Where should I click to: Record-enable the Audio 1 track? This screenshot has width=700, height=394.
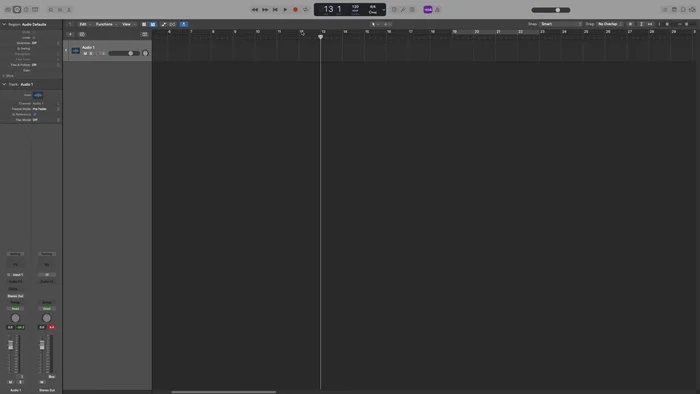[x=98, y=54]
